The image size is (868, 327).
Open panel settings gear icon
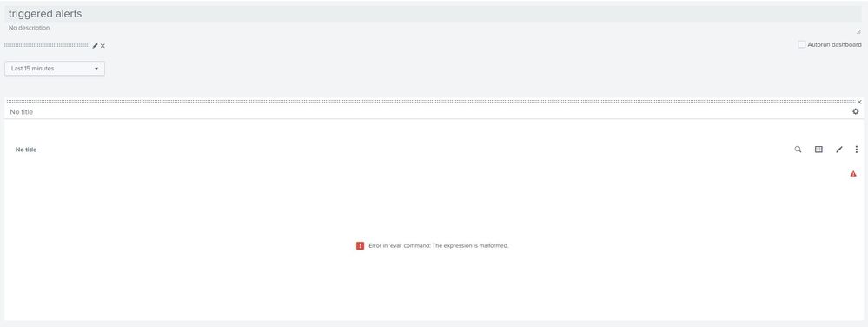tap(856, 111)
